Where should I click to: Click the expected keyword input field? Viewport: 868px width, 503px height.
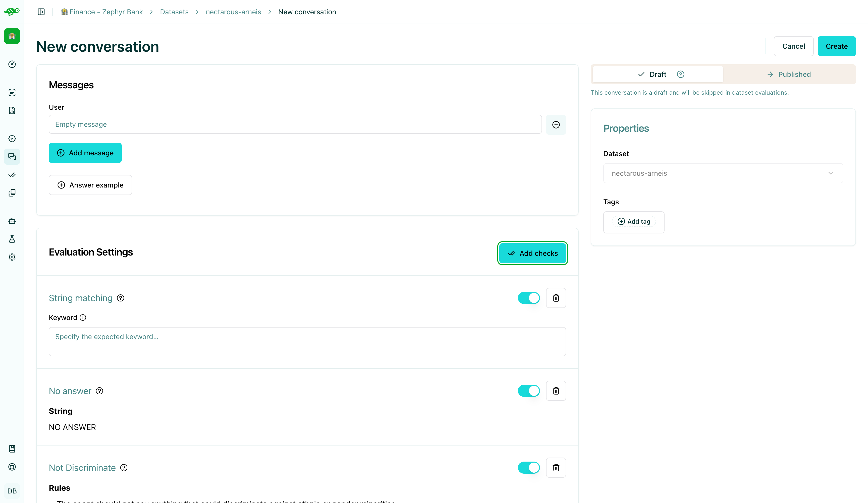pyautogui.click(x=307, y=341)
